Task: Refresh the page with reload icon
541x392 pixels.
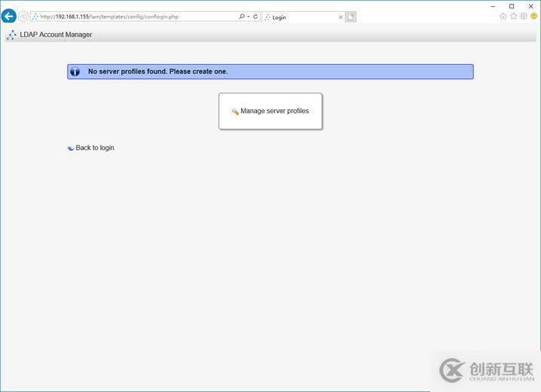Action: 255,17
